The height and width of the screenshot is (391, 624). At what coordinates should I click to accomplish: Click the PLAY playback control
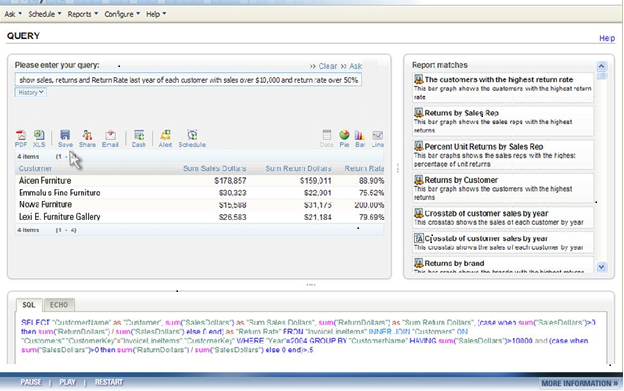67,382
